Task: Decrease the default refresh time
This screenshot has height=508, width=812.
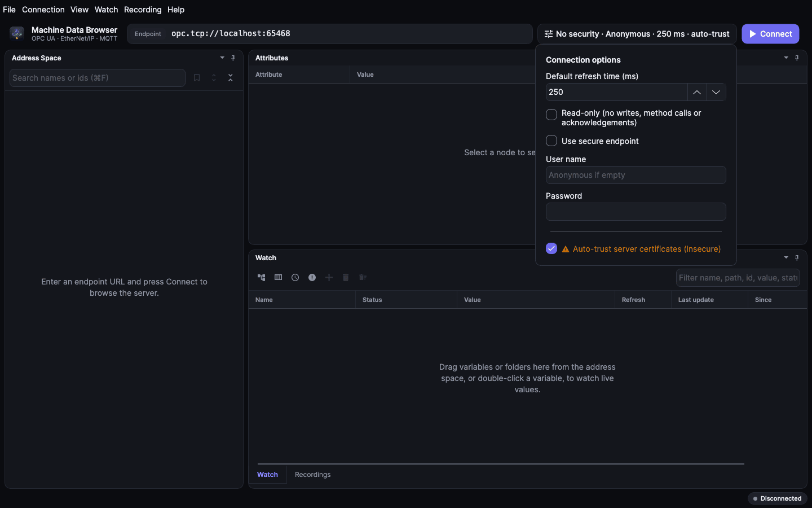Action: [716, 92]
